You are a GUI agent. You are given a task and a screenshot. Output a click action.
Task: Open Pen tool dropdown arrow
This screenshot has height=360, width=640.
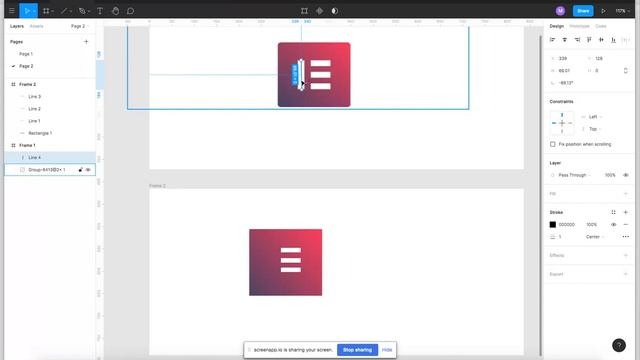point(89,11)
